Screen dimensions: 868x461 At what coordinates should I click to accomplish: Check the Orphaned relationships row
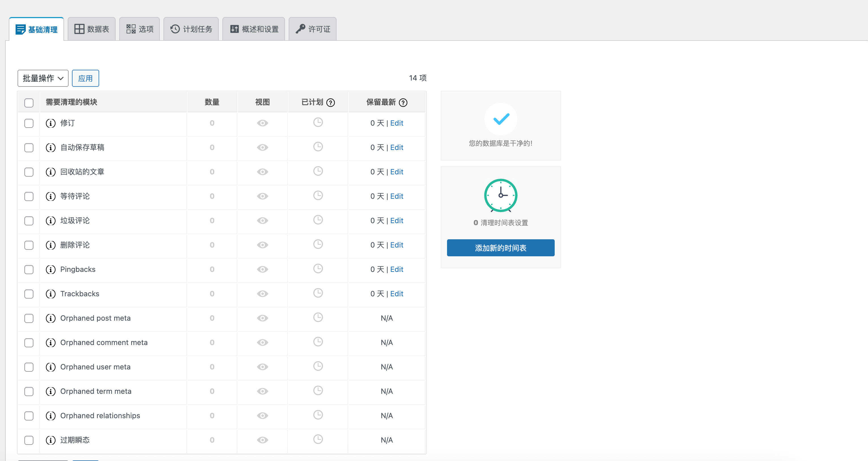29,416
